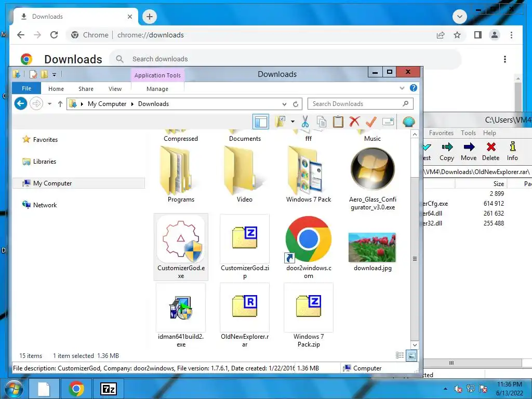Click the Search Downloads field
The height and width of the screenshot is (399, 532).
(x=361, y=104)
